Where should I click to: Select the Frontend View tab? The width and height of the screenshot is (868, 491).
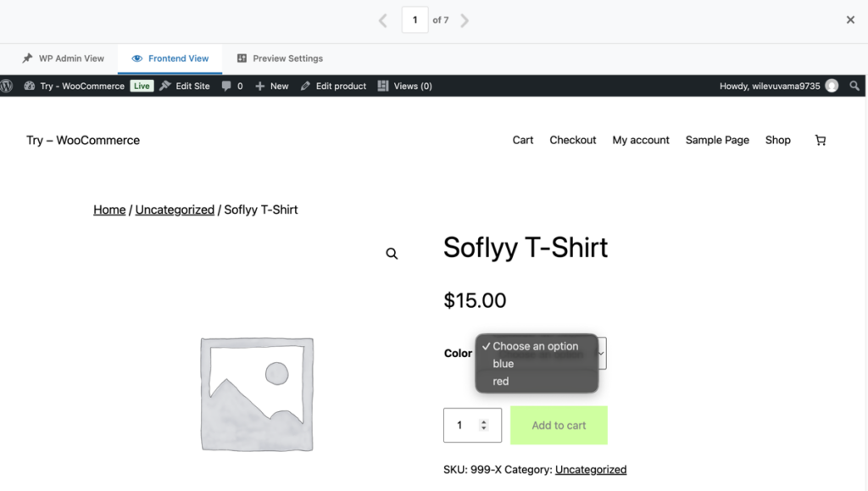point(170,59)
